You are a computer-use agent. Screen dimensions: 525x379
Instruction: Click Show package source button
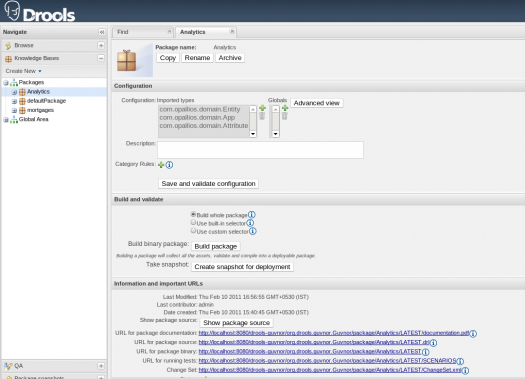click(x=236, y=323)
